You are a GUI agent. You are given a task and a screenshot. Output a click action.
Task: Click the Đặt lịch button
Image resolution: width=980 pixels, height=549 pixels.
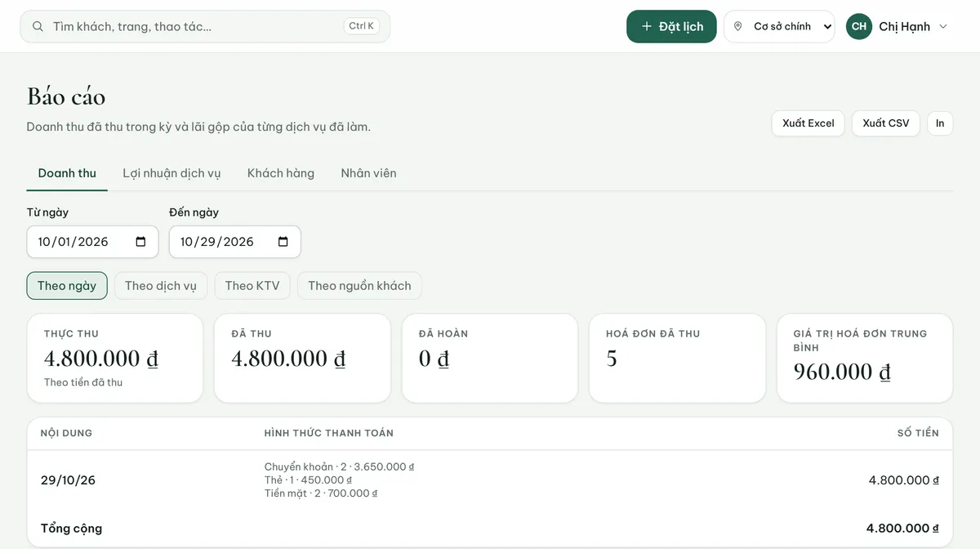pyautogui.click(x=671, y=26)
